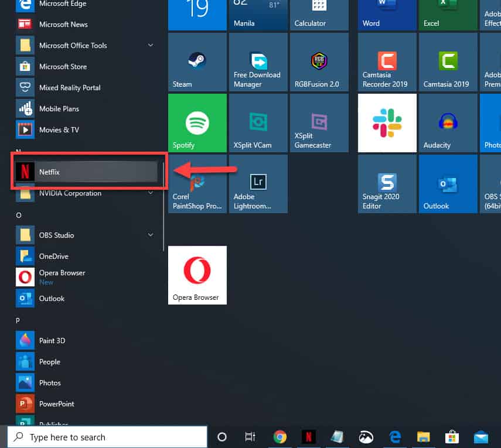Launch the Spotify tile
The width and height of the screenshot is (501, 448).
point(197,123)
